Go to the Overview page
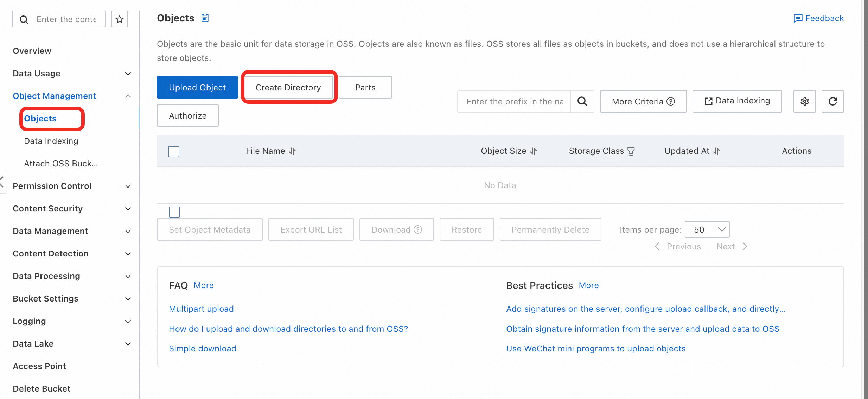Screen dimensions: 868x399 tap(32, 51)
